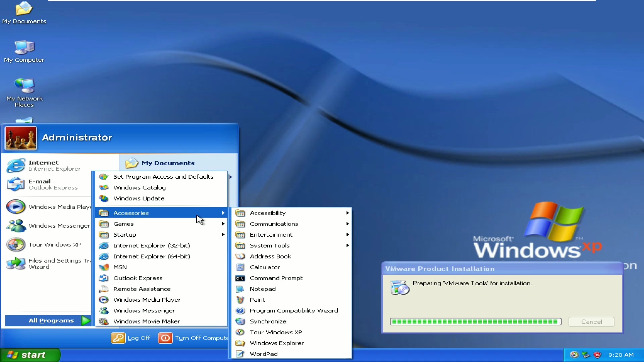Click Turn Off Computer button
This screenshot has height=362, width=644.
pos(193,338)
